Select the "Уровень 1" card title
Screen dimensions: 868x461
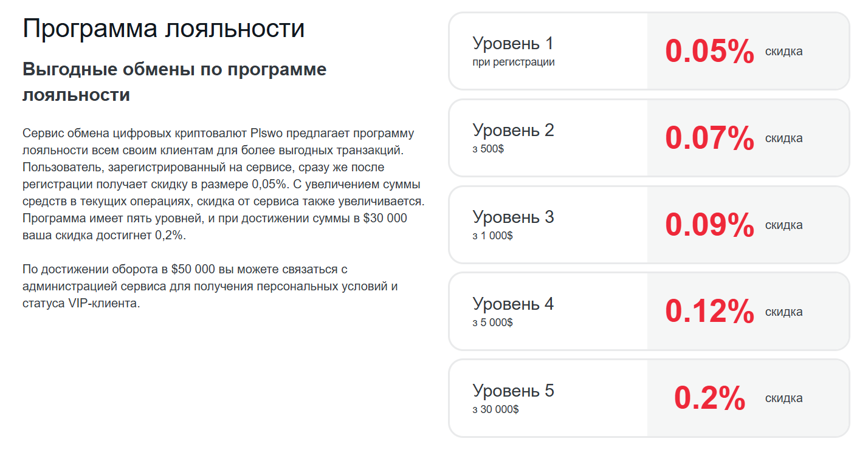(513, 44)
